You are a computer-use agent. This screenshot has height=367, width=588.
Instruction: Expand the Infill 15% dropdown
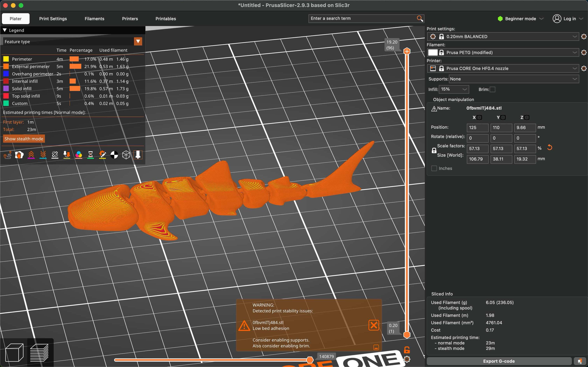point(454,89)
